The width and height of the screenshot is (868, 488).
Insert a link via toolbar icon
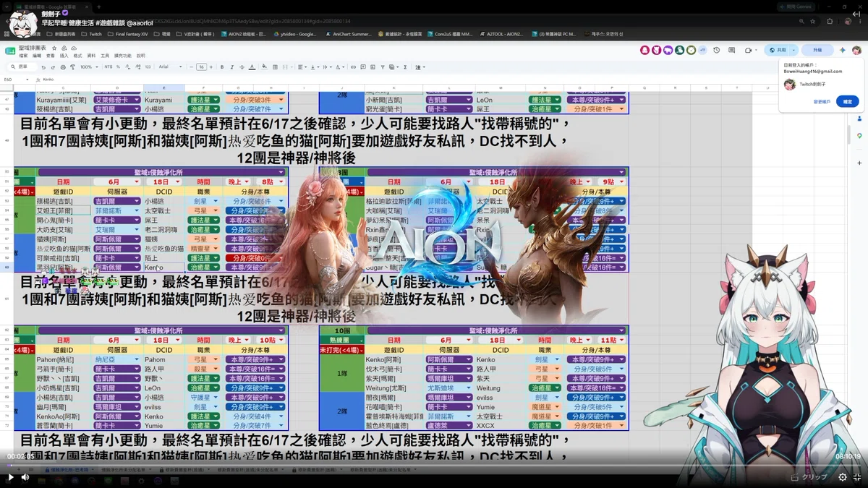[354, 67]
